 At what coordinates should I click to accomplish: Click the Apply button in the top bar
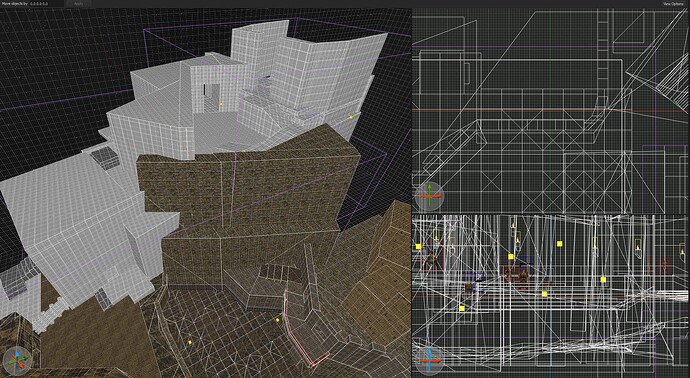(78, 4)
